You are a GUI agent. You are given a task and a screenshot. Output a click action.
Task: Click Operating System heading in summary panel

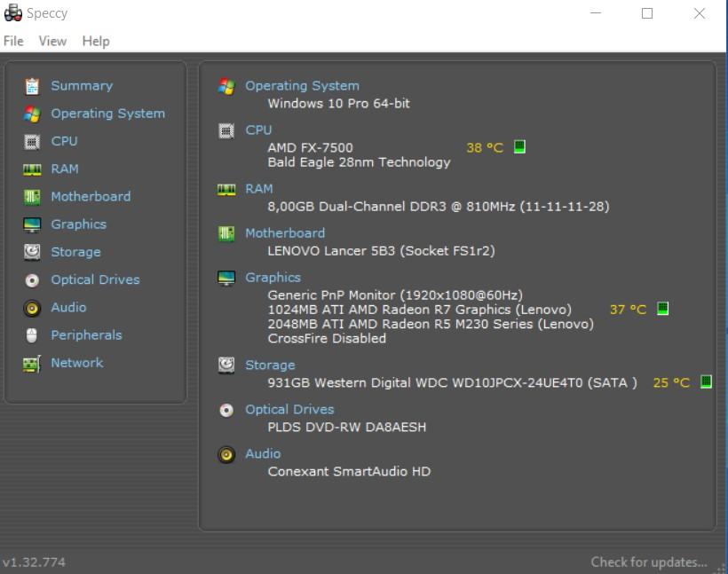pos(302,86)
